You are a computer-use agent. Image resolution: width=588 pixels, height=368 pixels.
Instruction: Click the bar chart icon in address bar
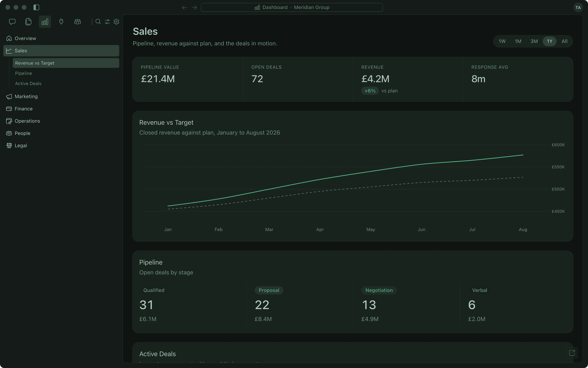tap(257, 8)
